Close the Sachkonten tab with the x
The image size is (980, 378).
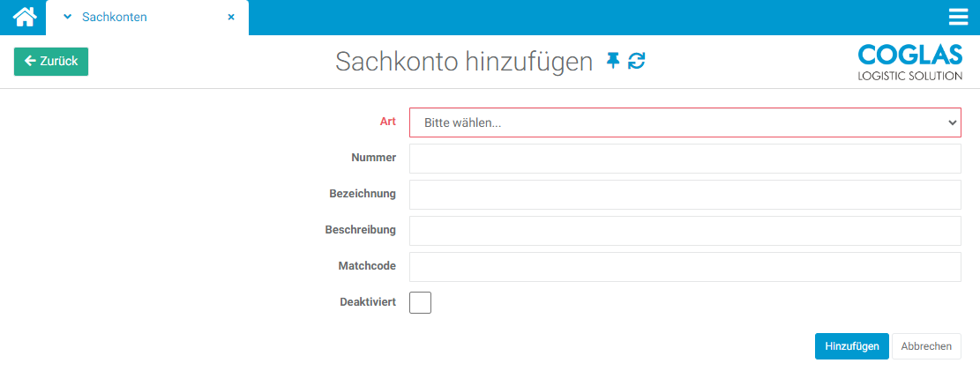click(x=231, y=17)
